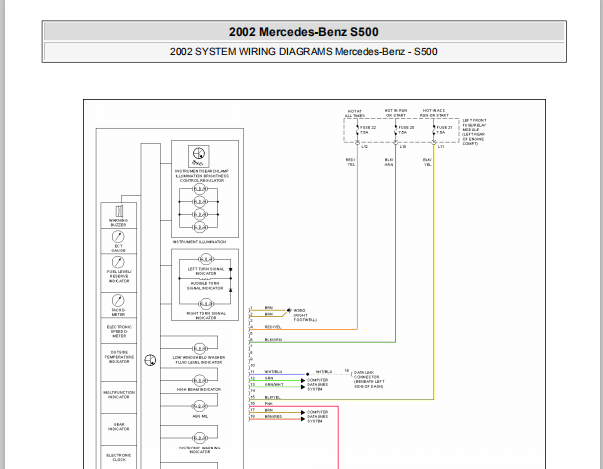Click the fuel level/reserve indicator gauge symbol
The height and width of the screenshot is (469, 603).
point(118,262)
